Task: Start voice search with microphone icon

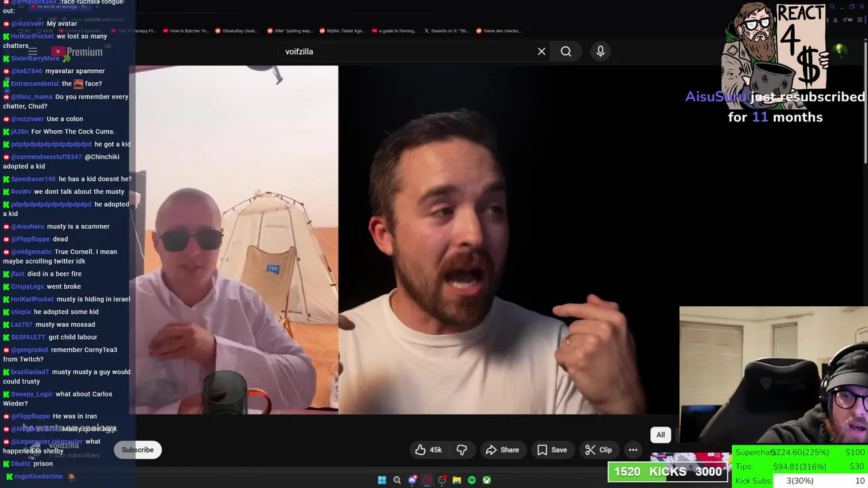Action: pos(600,52)
